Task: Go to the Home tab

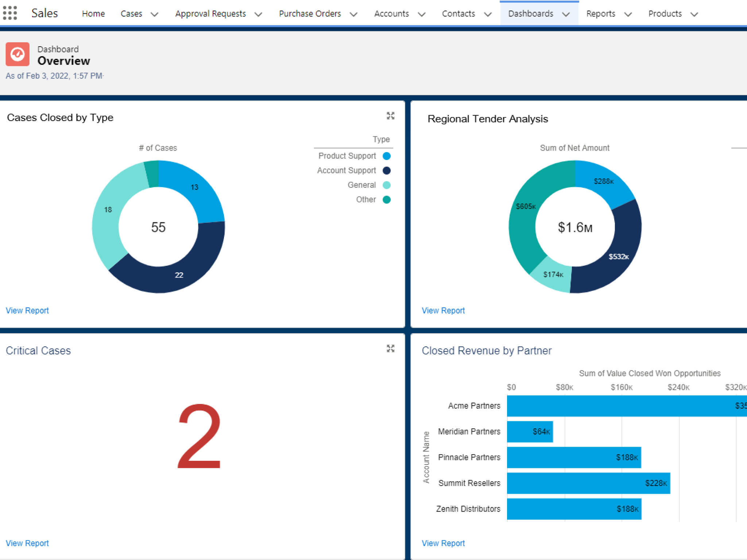Action: 93,14
